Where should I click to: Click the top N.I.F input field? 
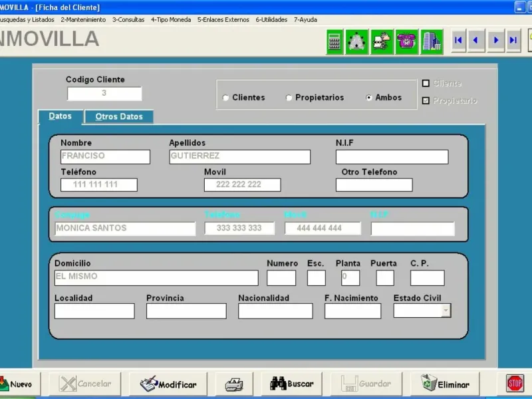point(392,157)
